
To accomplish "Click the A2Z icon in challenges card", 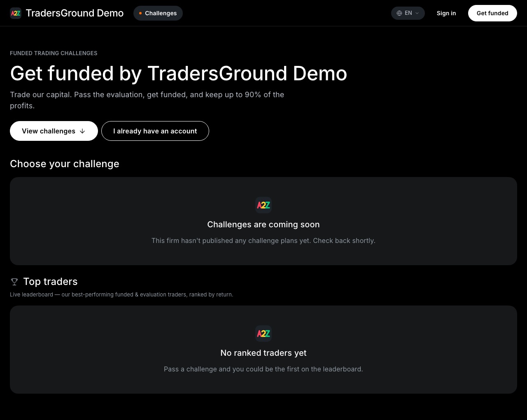I will pos(263,205).
